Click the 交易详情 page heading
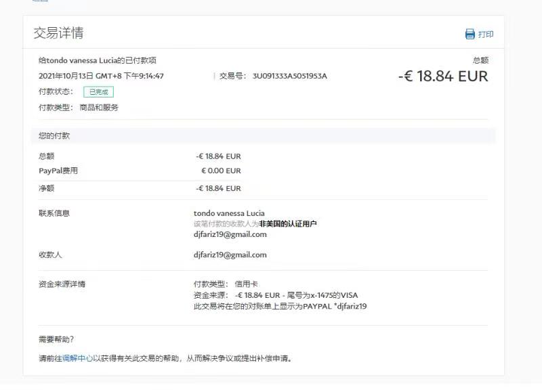Viewport: 542px width, 392px height. coord(58,33)
